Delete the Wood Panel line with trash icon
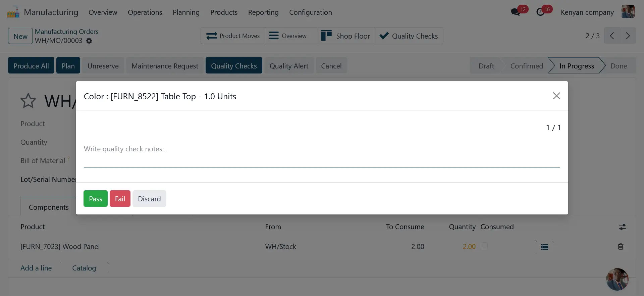This screenshot has width=644, height=296. (621, 247)
